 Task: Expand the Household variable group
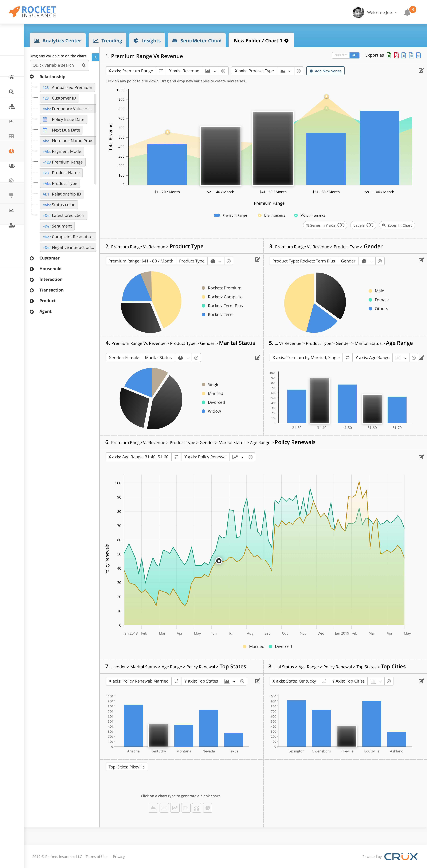pyautogui.click(x=32, y=269)
